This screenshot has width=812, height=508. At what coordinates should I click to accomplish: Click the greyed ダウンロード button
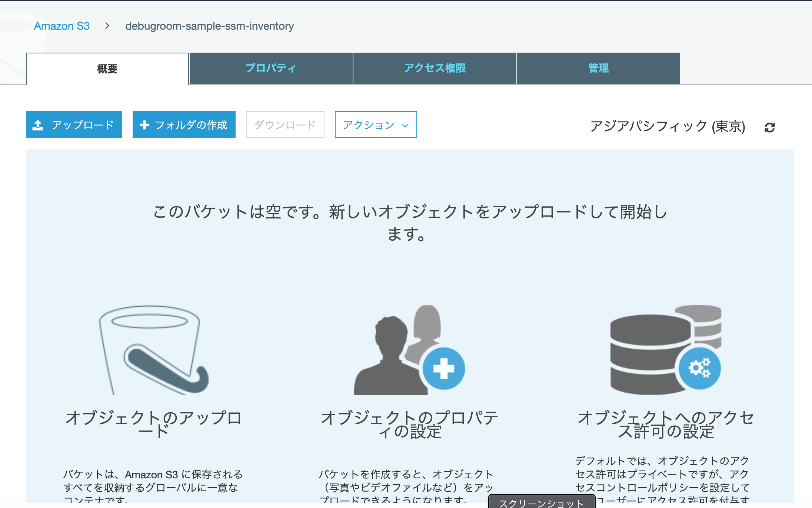(x=285, y=125)
